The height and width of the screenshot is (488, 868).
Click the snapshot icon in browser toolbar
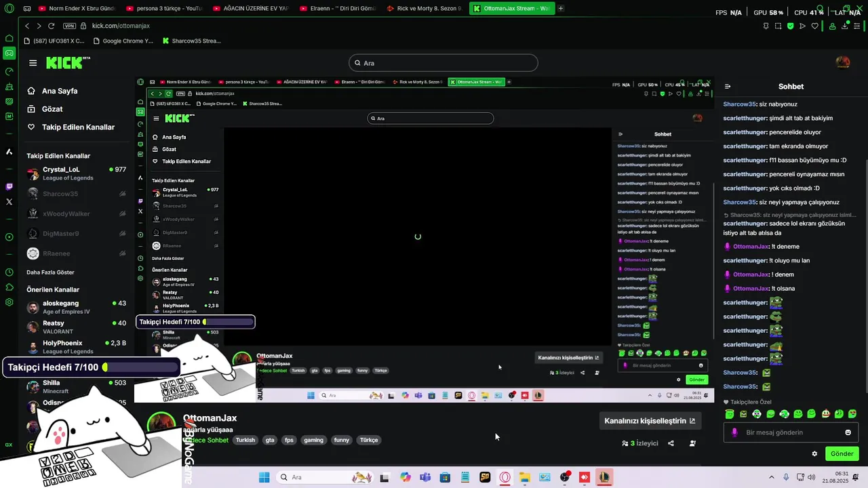778,26
